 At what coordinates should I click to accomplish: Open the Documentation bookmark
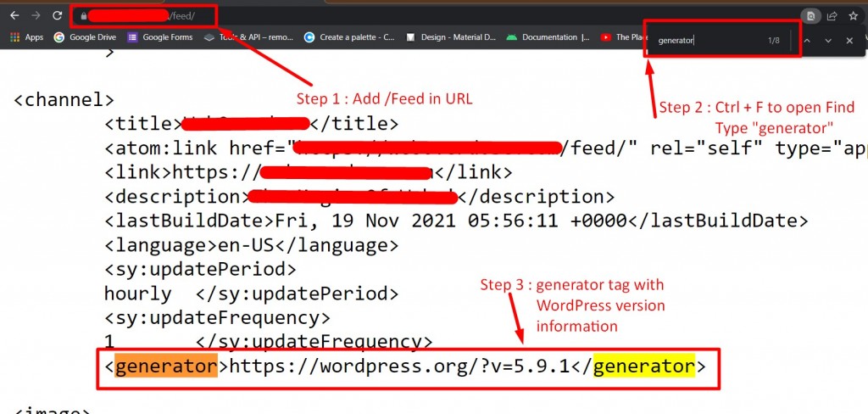tap(548, 37)
